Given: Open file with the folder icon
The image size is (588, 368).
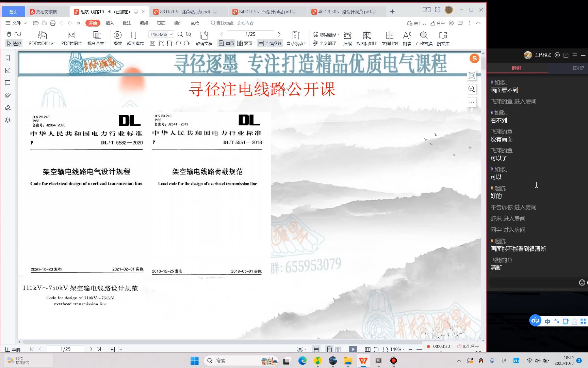Looking at the screenshot, I should pyautogui.click(x=36, y=23).
